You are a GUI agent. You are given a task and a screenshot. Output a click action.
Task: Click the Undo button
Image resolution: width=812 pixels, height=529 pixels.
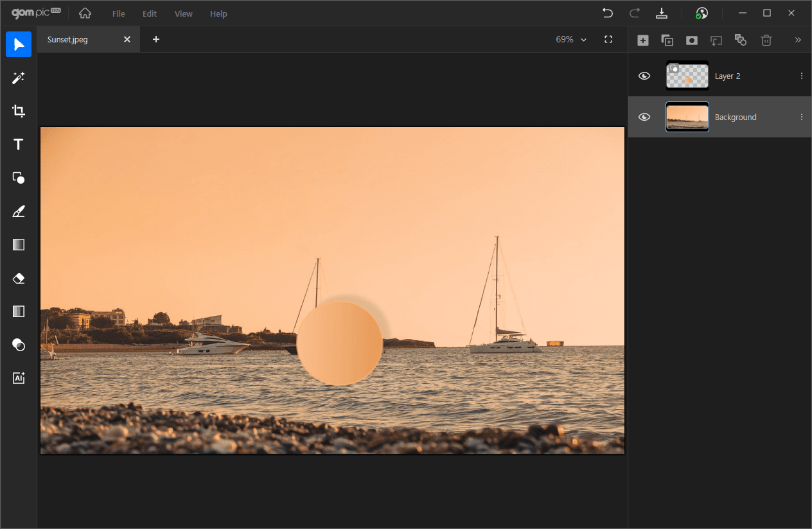pyautogui.click(x=607, y=13)
